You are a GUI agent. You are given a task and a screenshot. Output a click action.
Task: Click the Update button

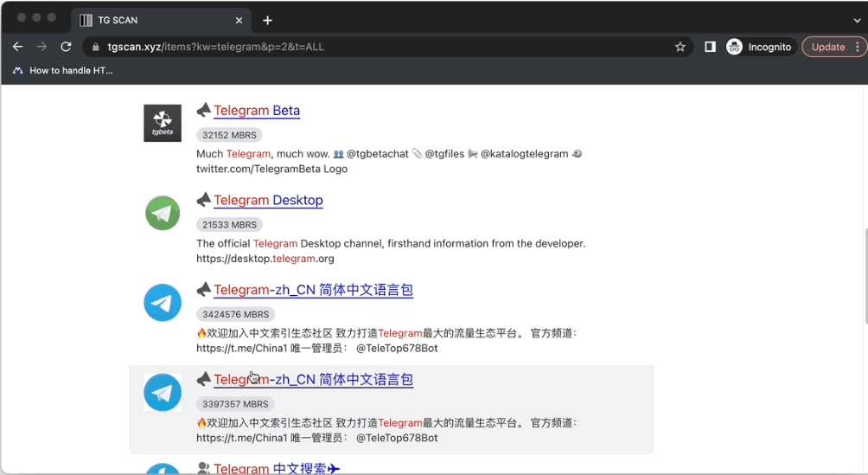[x=827, y=47]
